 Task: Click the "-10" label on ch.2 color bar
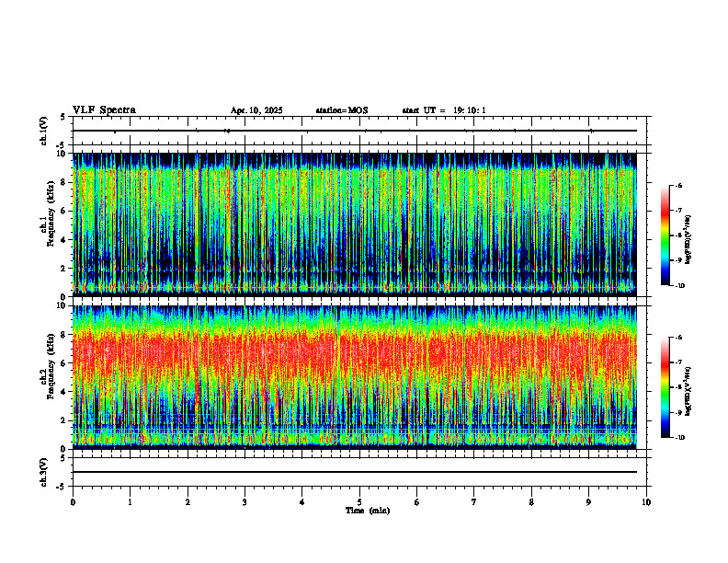[x=679, y=438]
